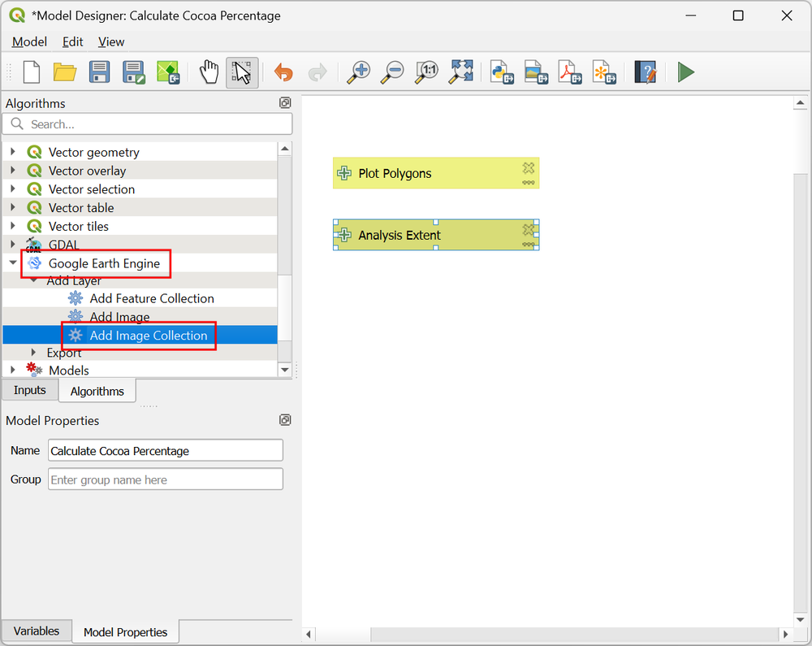Export model as SVG
This screenshot has width=812, height=646.
coord(604,72)
